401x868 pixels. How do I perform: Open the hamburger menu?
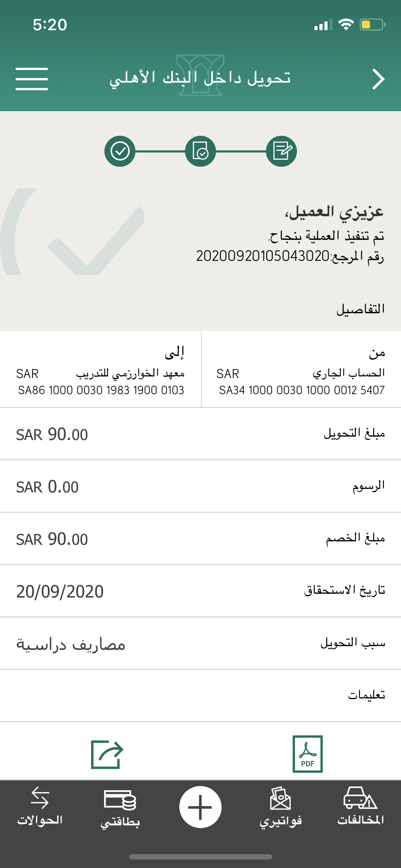click(x=32, y=79)
